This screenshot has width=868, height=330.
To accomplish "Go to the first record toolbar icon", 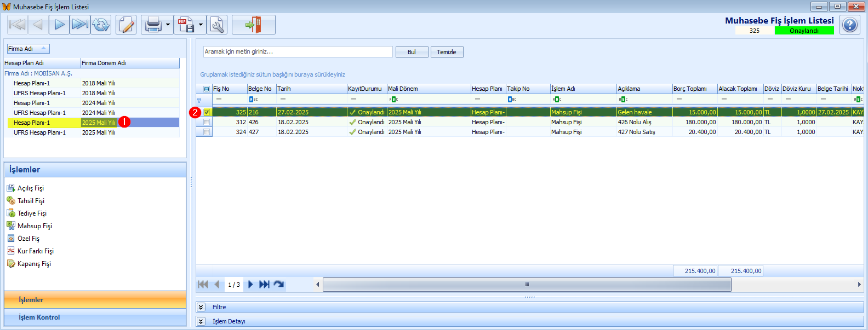I will pyautogui.click(x=17, y=25).
